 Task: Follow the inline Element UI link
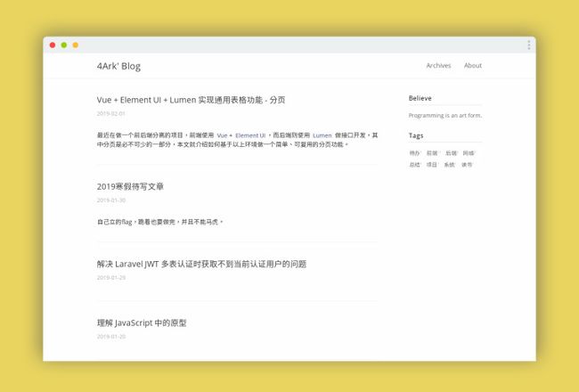(250, 135)
